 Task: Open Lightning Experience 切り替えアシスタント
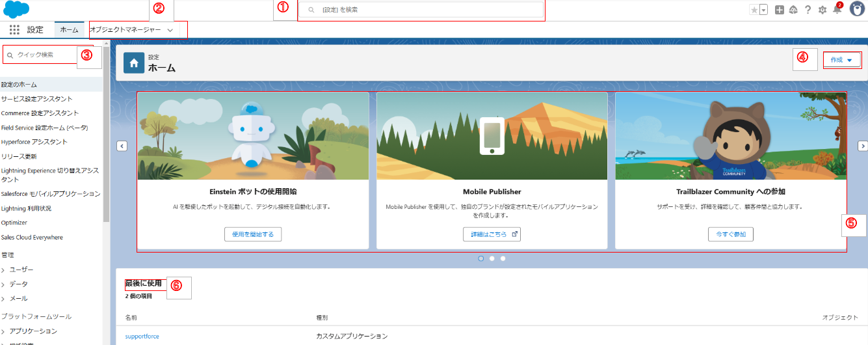click(x=50, y=174)
